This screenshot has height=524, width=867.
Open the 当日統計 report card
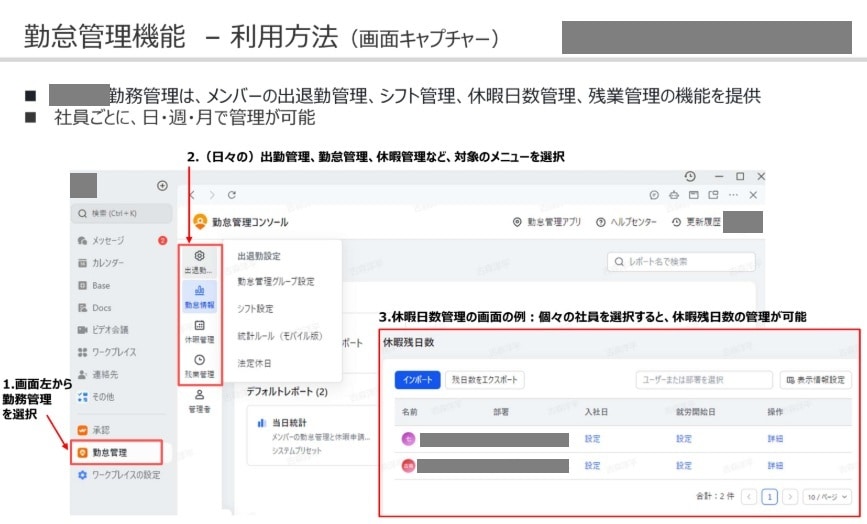point(312,436)
